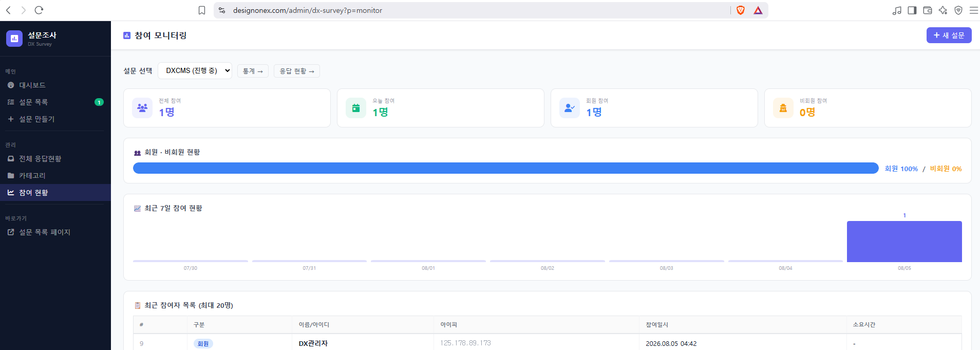
Task: Click the DX Survey logo icon
Action: [x=14, y=39]
